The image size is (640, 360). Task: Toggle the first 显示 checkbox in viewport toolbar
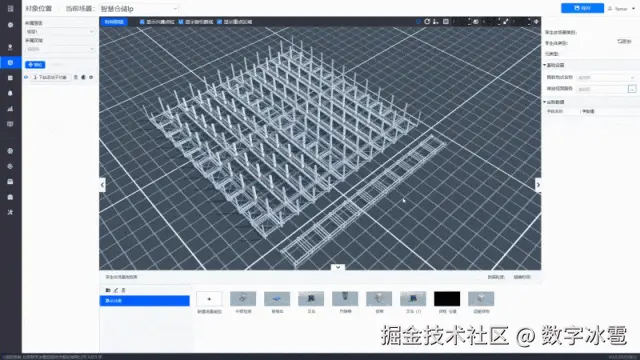tap(142, 22)
